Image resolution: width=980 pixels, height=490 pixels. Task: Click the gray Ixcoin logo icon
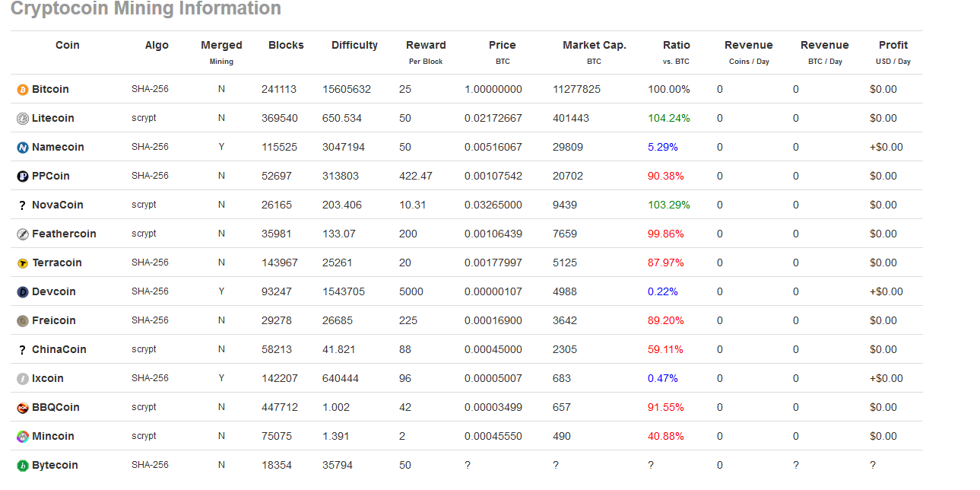(23, 379)
